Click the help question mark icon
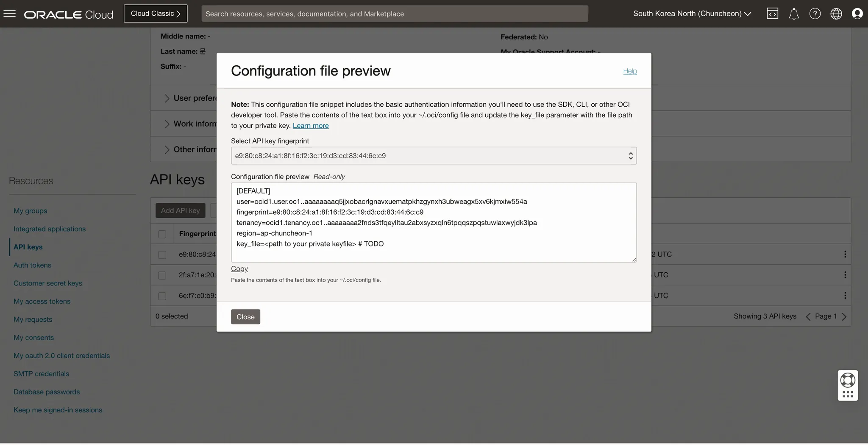868x445 pixels. [x=815, y=14]
